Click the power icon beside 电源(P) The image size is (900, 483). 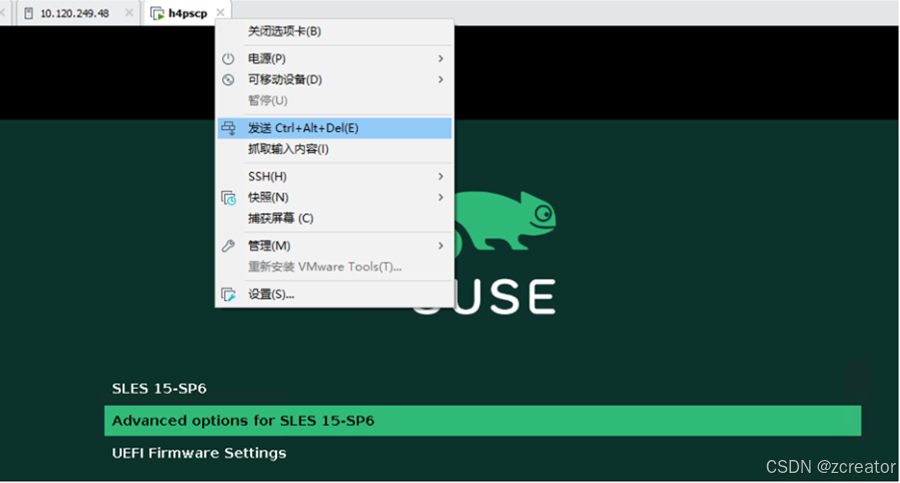[x=228, y=59]
